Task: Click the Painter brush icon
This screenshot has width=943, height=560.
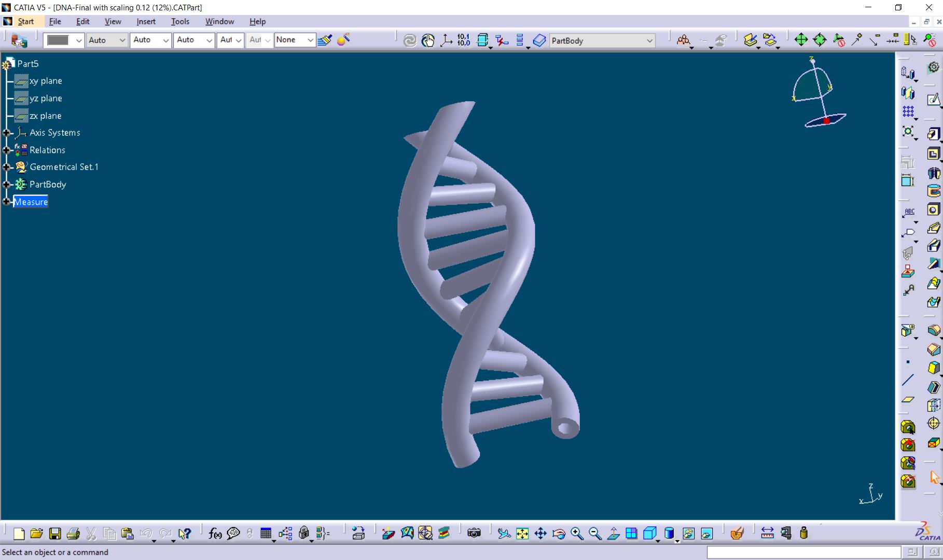Action: click(x=325, y=40)
